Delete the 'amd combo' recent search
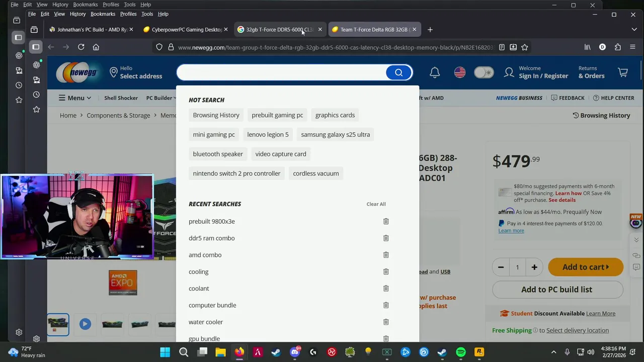Screen dimensions: 644x362 [x=386, y=255]
